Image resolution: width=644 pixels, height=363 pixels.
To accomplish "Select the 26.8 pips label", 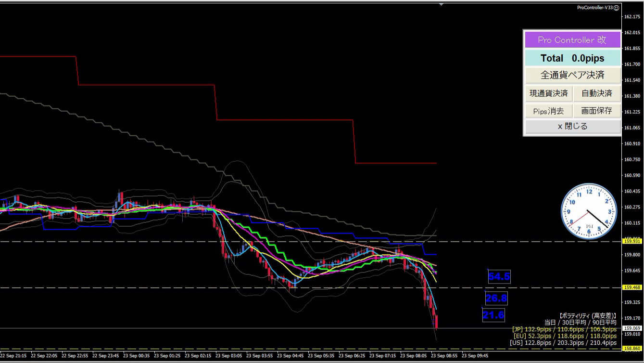I will pyautogui.click(x=496, y=298).
